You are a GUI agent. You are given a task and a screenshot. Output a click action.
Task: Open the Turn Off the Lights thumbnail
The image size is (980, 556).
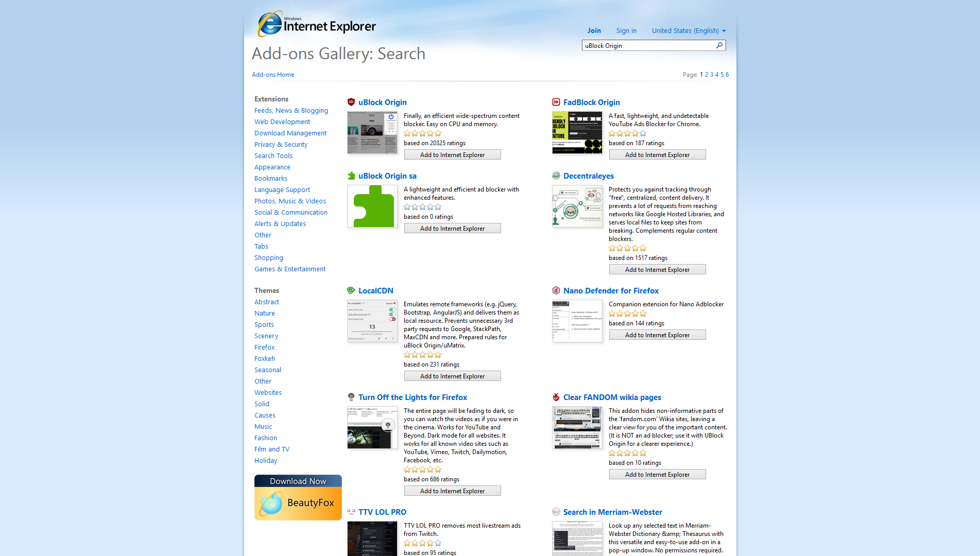372,428
